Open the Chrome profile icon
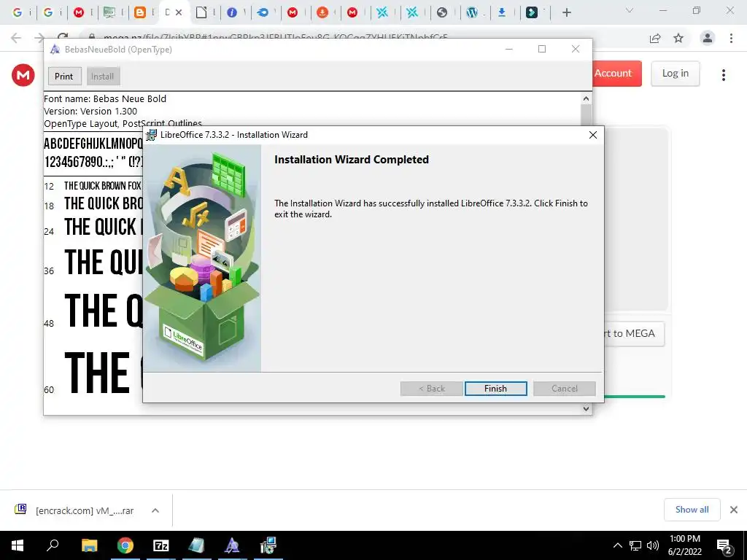The height and width of the screenshot is (560, 747). click(708, 38)
